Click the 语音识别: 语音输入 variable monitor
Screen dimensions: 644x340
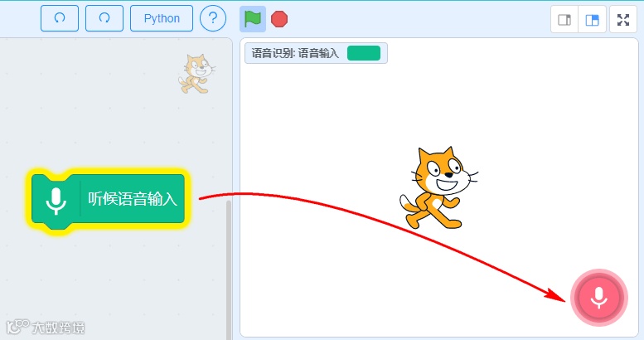(x=316, y=53)
